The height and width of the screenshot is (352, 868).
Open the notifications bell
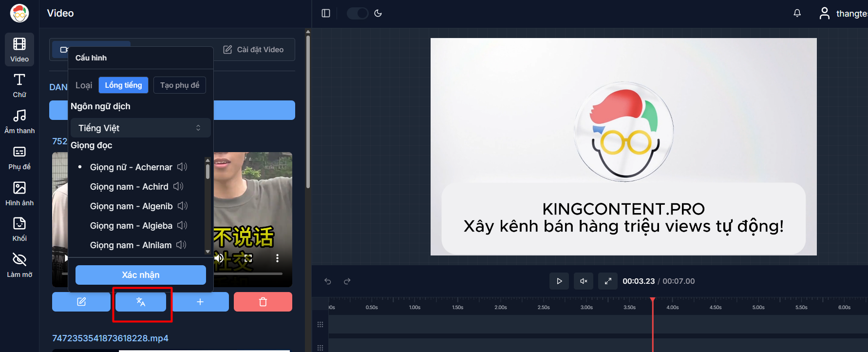pyautogui.click(x=797, y=13)
